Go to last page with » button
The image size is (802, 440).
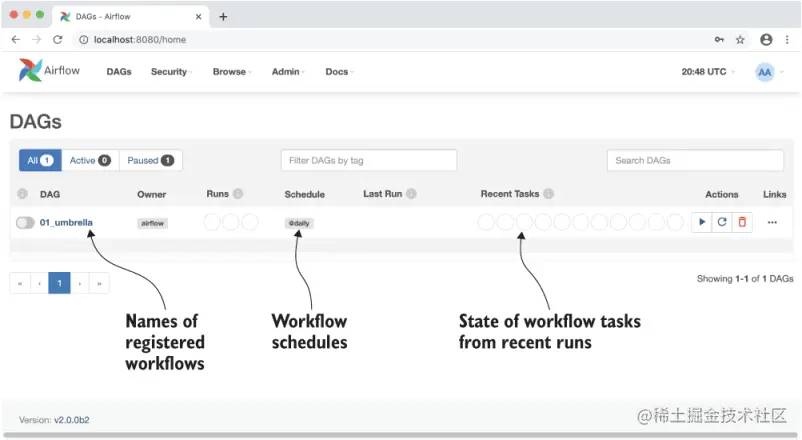pos(99,283)
